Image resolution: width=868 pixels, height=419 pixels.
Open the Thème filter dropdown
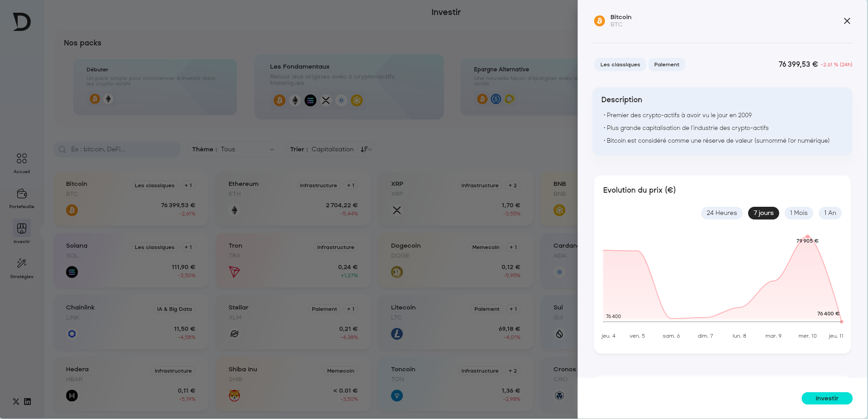[x=233, y=150]
